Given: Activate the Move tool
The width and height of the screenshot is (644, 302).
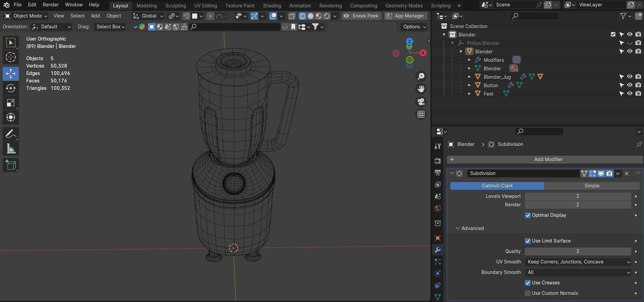Looking at the screenshot, I should pos(11,74).
